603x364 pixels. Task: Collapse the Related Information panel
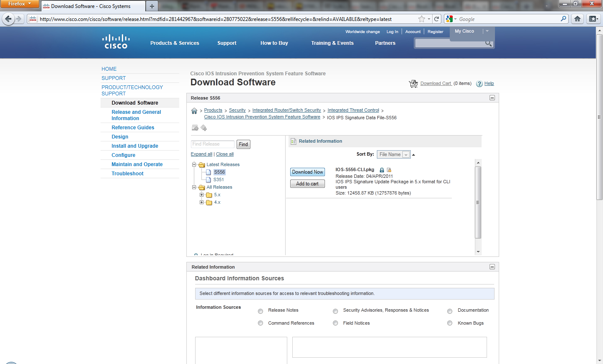(492, 267)
